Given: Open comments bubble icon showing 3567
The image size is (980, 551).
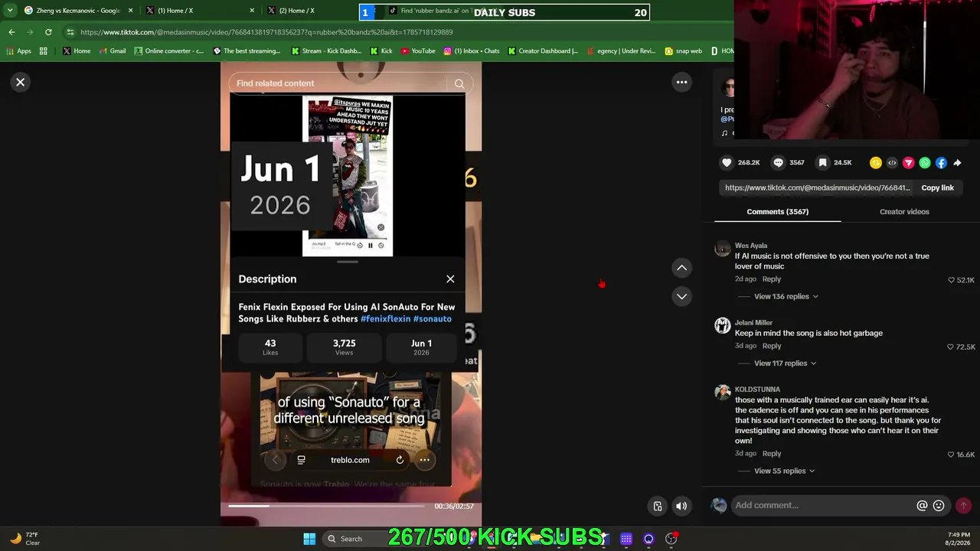Looking at the screenshot, I should click(779, 162).
